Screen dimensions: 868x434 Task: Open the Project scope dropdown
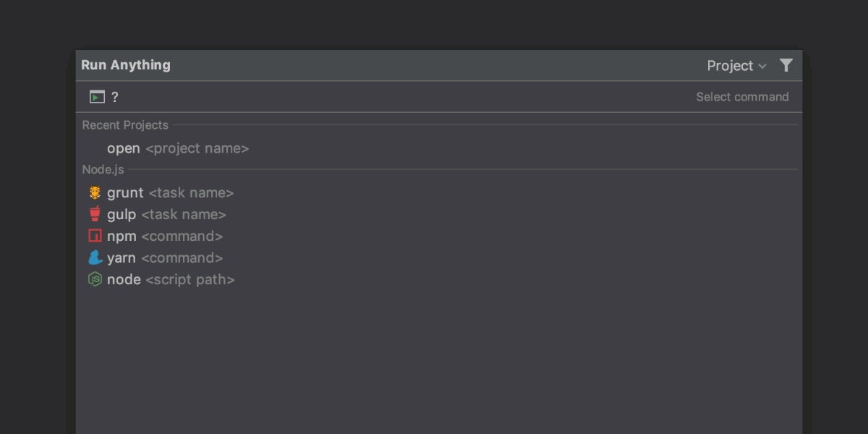point(736,66)
